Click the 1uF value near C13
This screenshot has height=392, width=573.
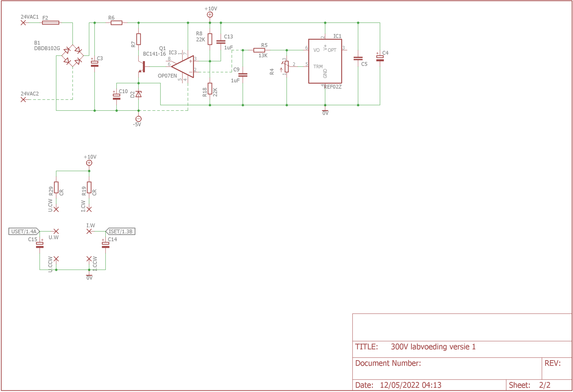(x=229, y=48)
